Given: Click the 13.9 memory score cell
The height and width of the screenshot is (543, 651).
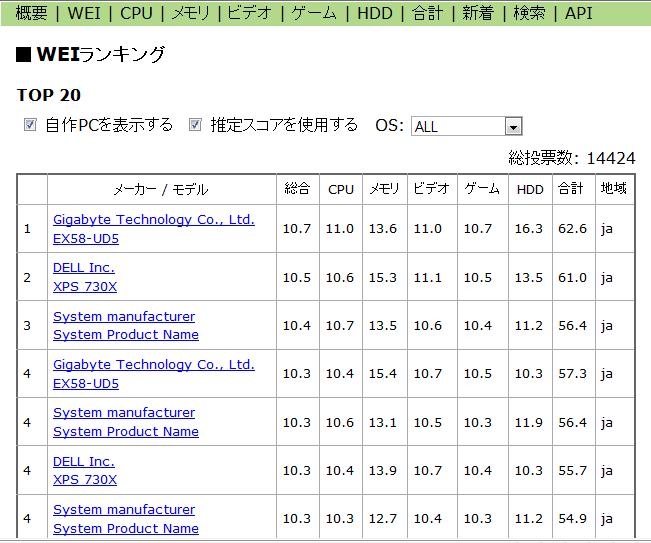Looking at the screenshot, I should pyautogui.click(x=383, y=470).
